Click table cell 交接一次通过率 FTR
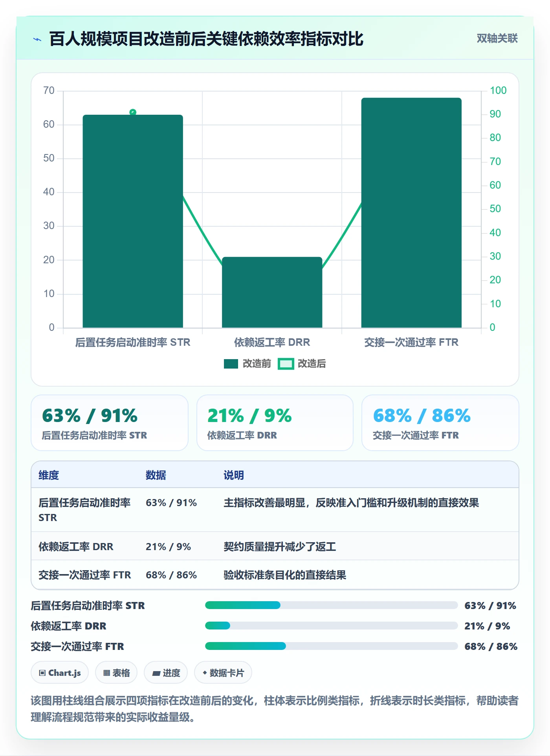The height and width of the screenshot is (756, 550). click(x=84, y=575)
